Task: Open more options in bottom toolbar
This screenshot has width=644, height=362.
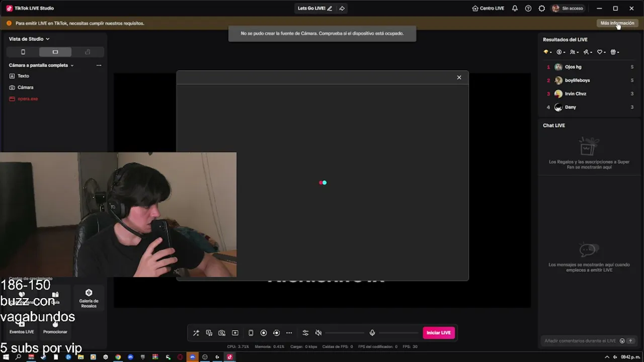Action: [289, 333]
